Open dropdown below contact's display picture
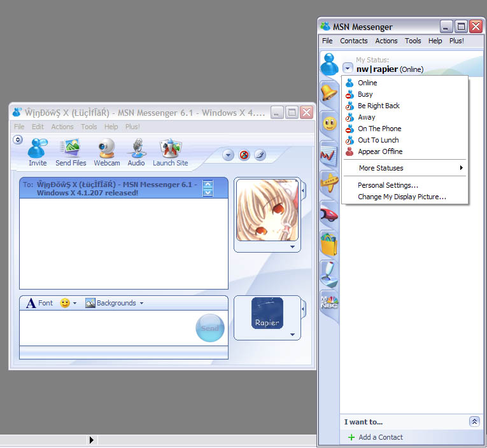 click(292, 247)
